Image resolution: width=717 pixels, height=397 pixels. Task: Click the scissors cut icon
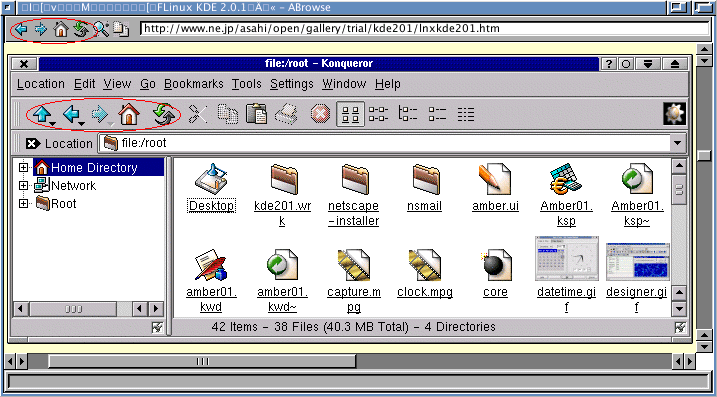(x=198, y=114)
